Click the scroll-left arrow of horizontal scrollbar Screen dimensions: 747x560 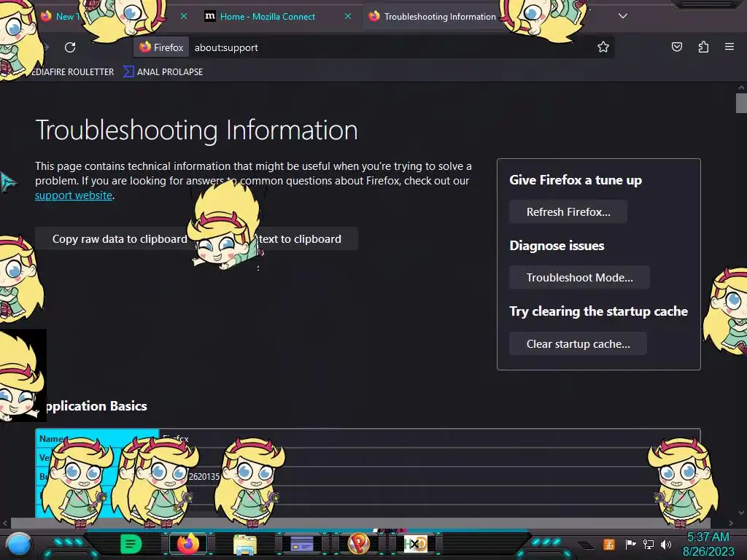(x=5, y=523)
